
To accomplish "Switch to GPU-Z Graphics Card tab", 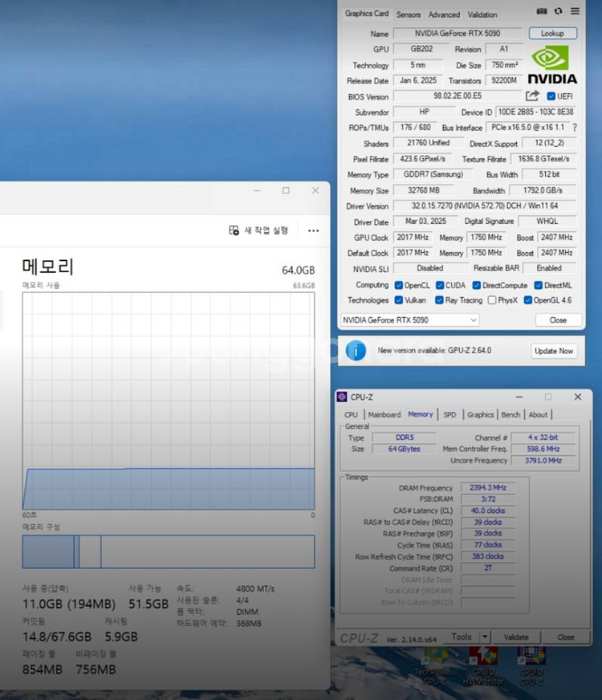I will point(366,14).
